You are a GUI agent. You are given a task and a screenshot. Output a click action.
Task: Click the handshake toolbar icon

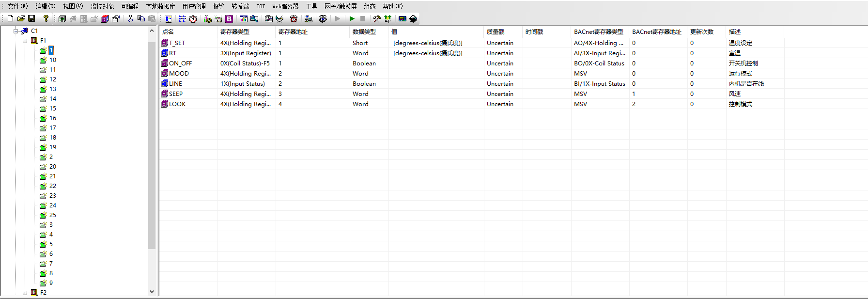(x=279, y=19)
